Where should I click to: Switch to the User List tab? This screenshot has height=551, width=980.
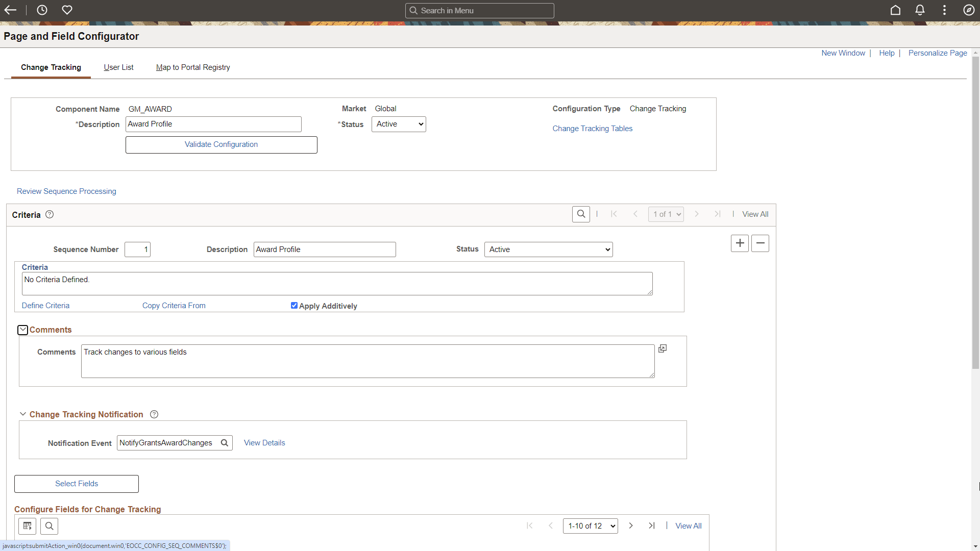point(118,67)
